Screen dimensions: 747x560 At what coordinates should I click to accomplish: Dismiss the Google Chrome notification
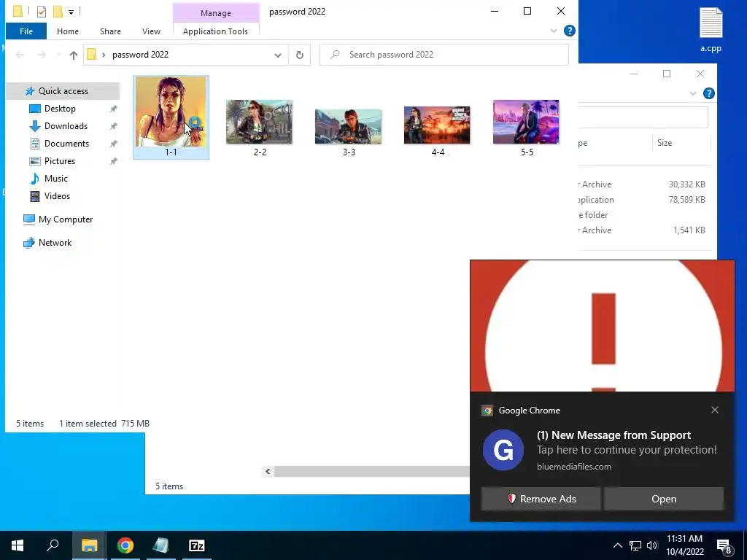coord(715,410)
